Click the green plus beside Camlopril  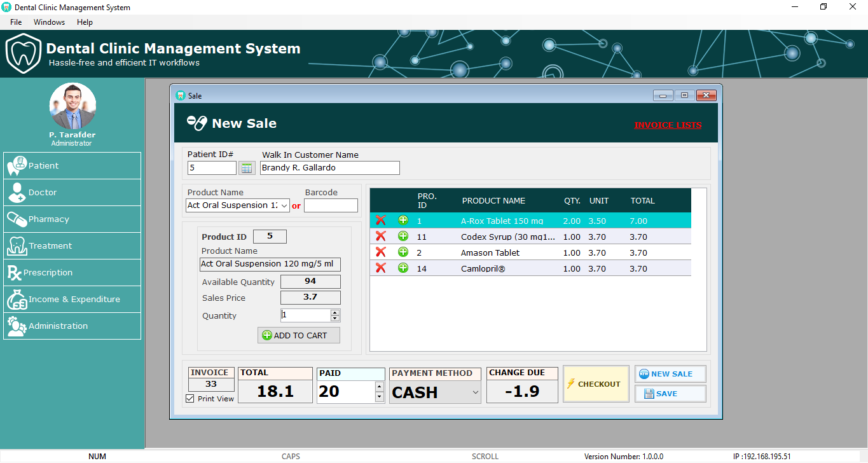[x=403, y=268]
